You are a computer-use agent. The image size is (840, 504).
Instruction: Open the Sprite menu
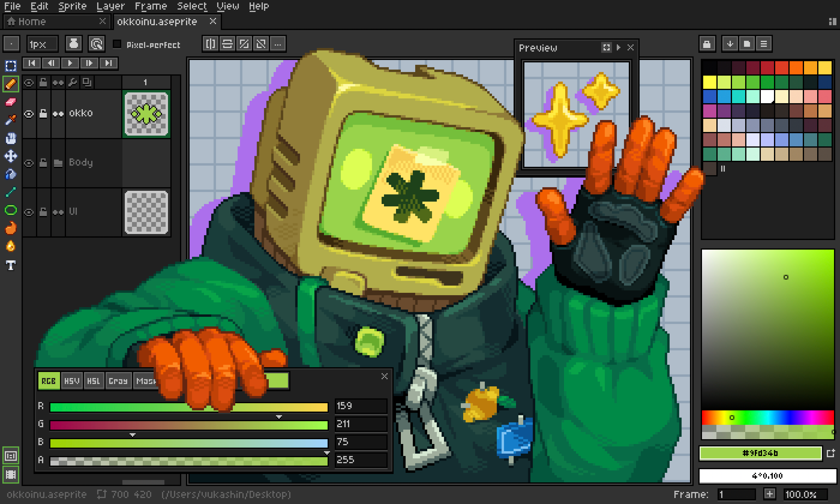[x=72, y=6]
